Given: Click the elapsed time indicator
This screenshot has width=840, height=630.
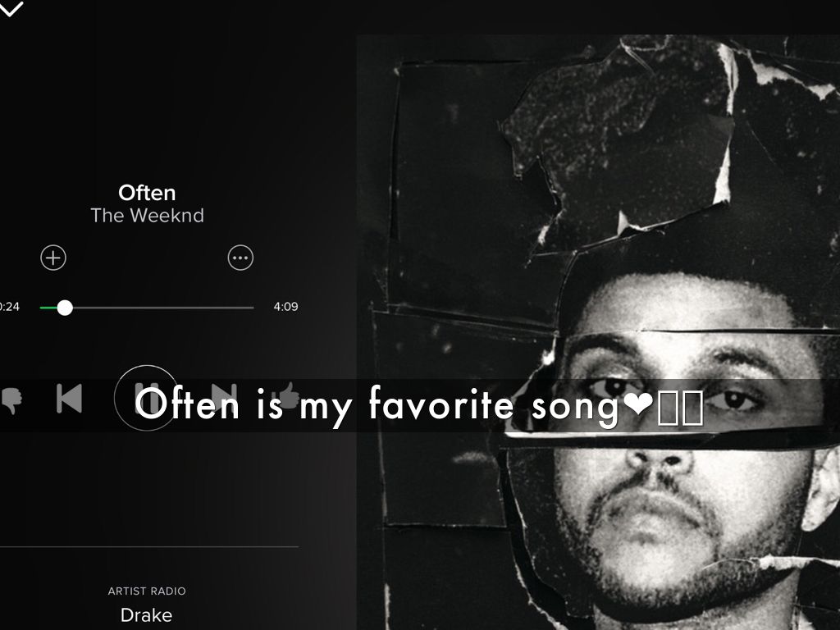Looking at the screenshot, I should (x=9, y=307).
